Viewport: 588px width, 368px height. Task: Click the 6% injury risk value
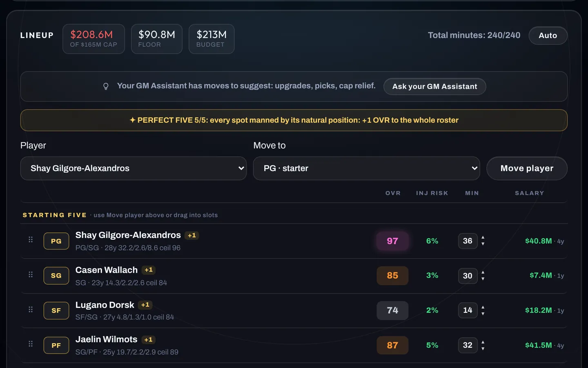pyautogui.click(x=432, y=241)
